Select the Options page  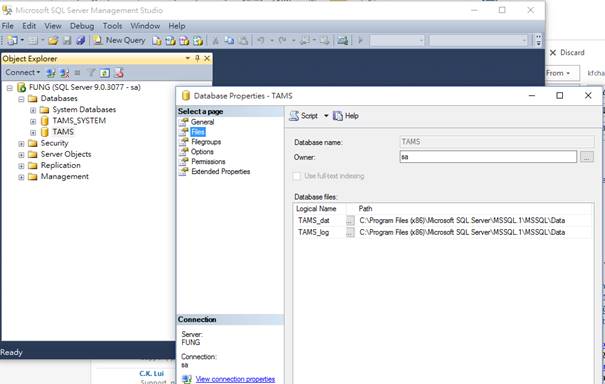coord(202,152)
